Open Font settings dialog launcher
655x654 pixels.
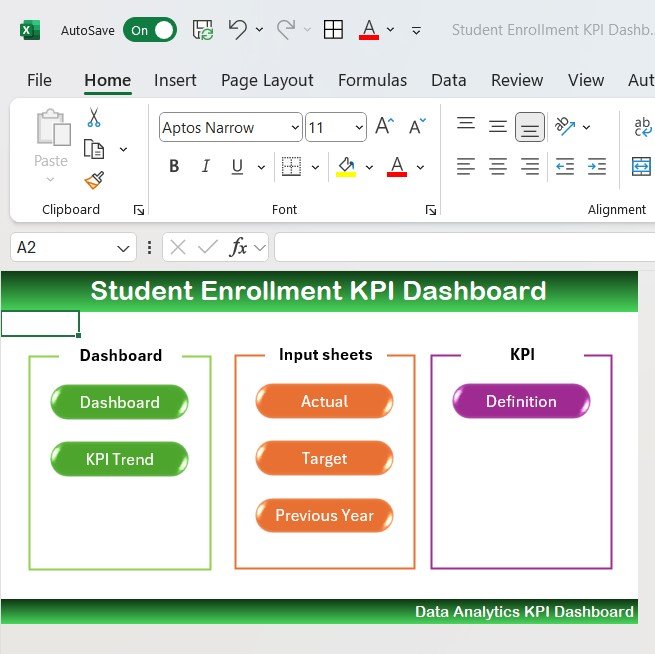pos(431,210)
